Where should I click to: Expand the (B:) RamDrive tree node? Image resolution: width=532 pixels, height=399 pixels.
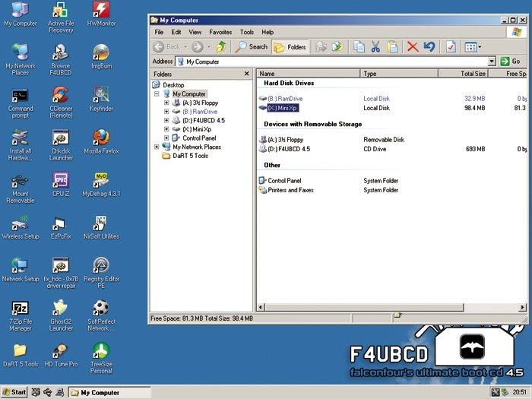(166, 112)
